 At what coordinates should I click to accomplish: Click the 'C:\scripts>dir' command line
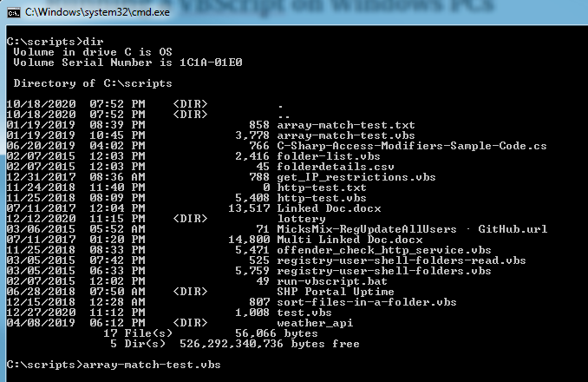point(56,42)
